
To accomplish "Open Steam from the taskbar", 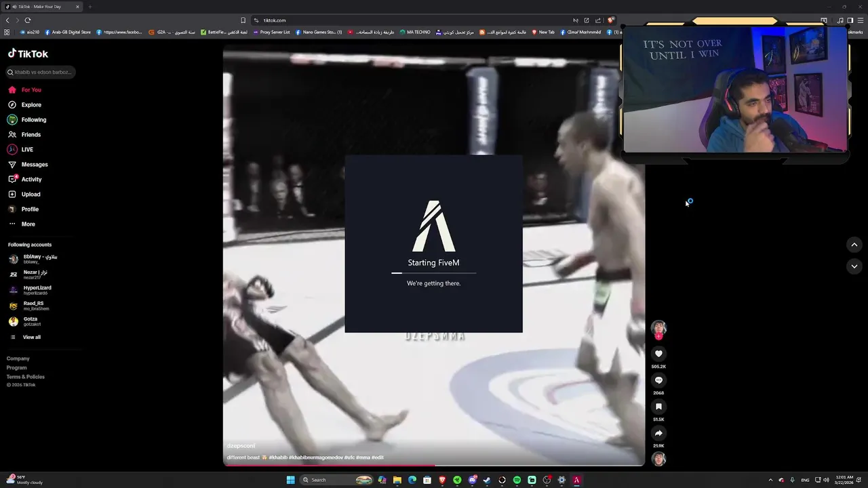I will [x=487, y=480].
